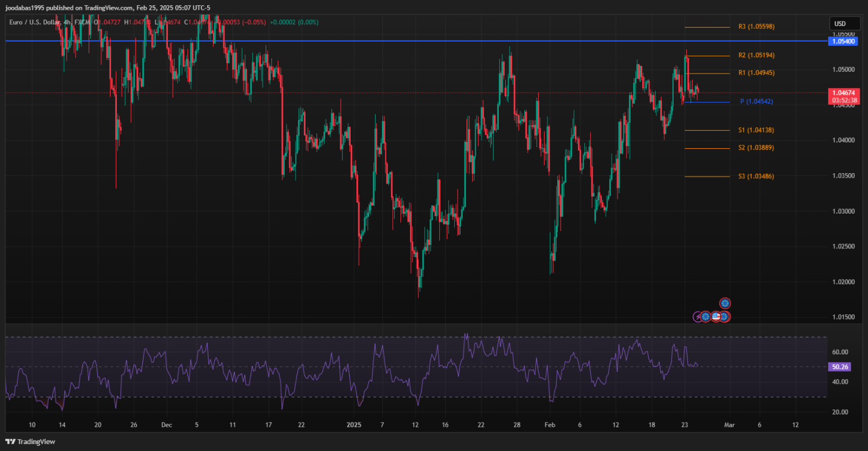This screenshot has width=868, height=451.
Task: Click the R3 orange pivot line
Action: pyautogui.click(x=707, y=27)
